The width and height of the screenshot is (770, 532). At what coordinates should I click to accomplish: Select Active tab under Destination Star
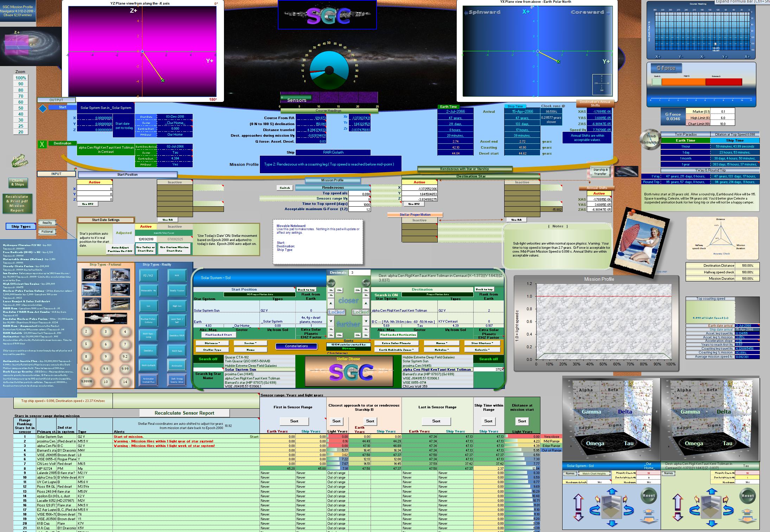(x=419, y=182)
